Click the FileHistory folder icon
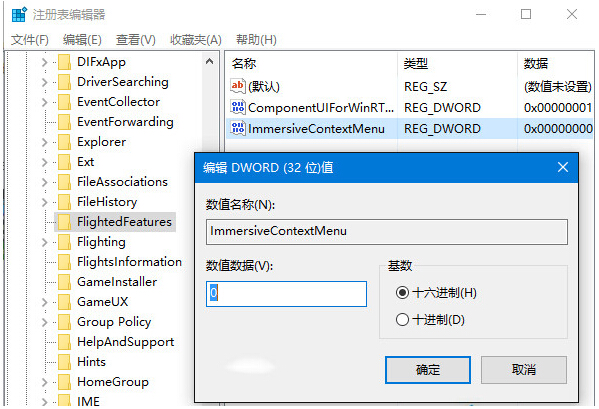 [64, 202]
